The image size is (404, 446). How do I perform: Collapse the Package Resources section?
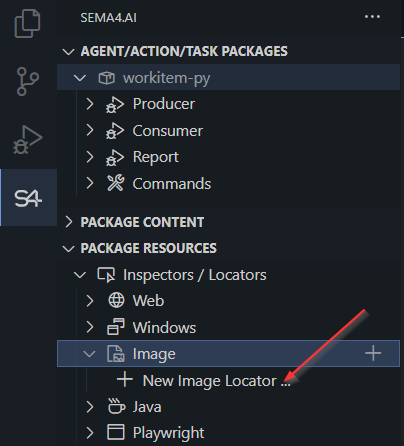pyautogui.click(x=69, y=248)
